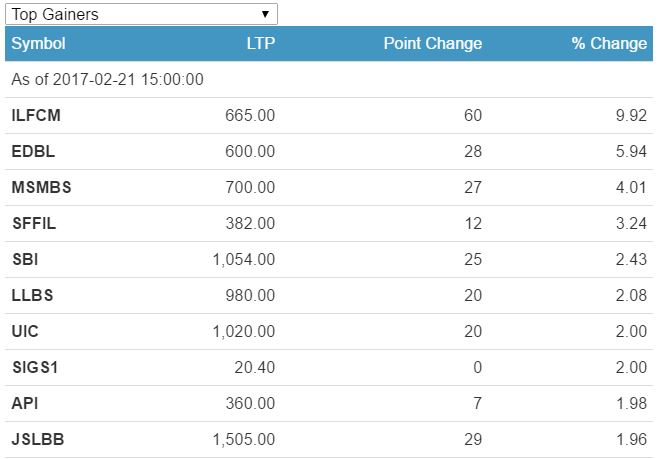Click the Symbol column header
The width and height of the screenshot is (663, 459).
pos(39,44)
